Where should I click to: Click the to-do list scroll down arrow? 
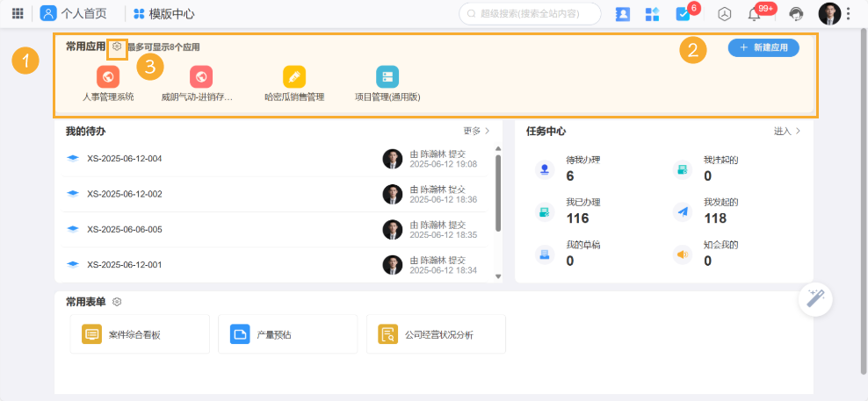[x=498, y=276]
